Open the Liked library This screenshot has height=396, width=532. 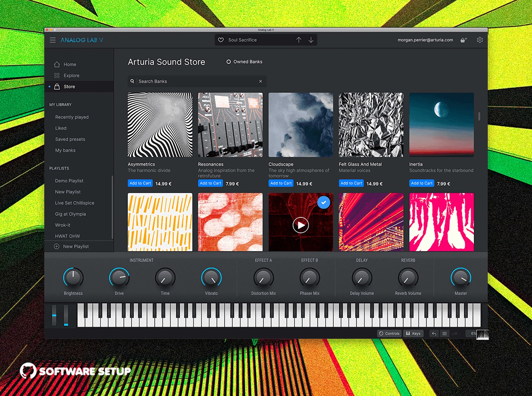point(61,128)
